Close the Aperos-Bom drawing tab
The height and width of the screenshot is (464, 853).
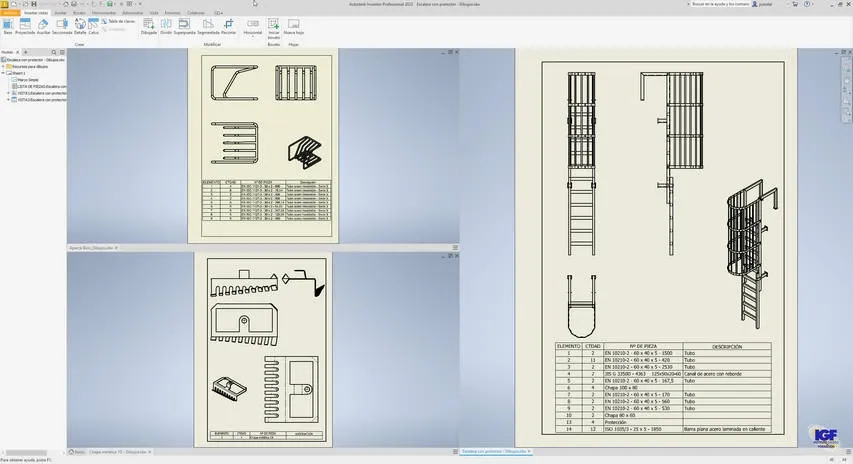point(116,248)
